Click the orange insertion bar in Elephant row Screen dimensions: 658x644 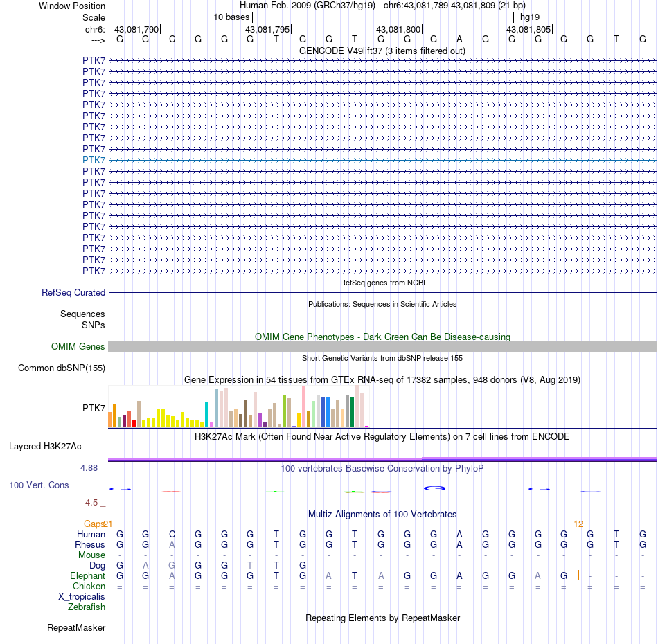coord(578,575)
